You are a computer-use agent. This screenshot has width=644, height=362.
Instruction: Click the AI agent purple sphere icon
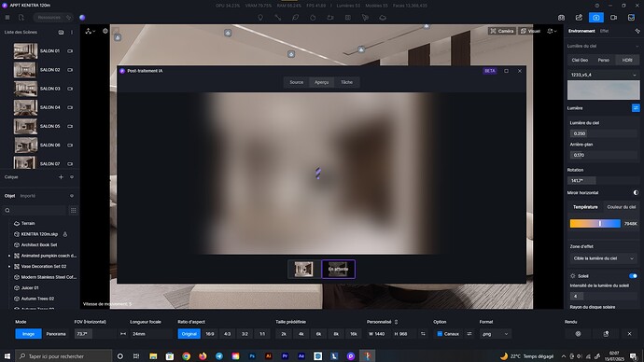pos(82,17)
